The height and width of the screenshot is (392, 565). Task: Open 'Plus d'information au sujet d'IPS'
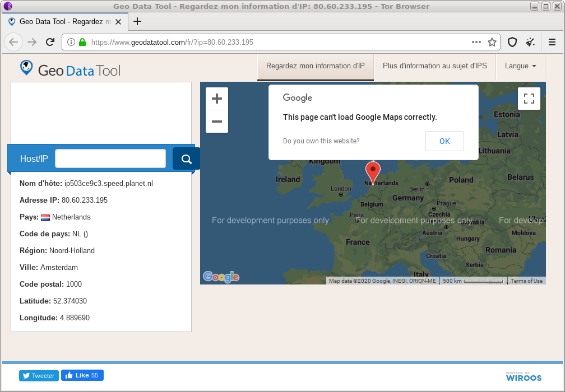point(434,66)
